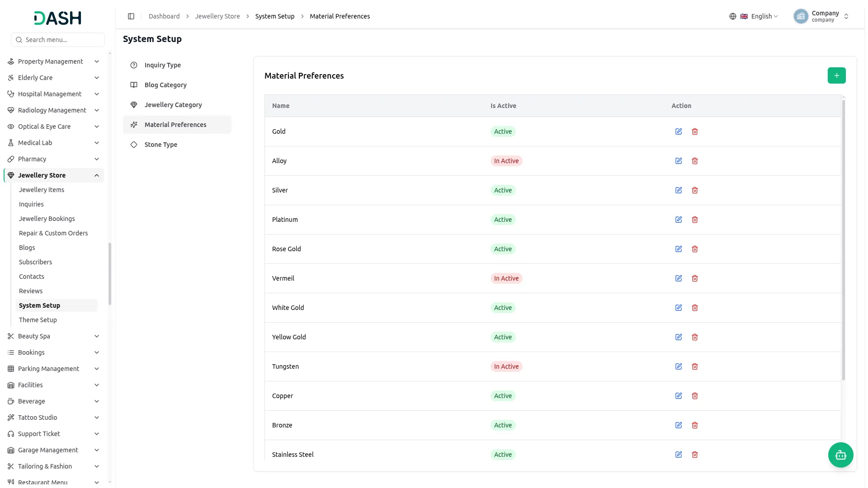Toggle the sidebar panel icon
This screenshot has height=488, width=868.
131,16
